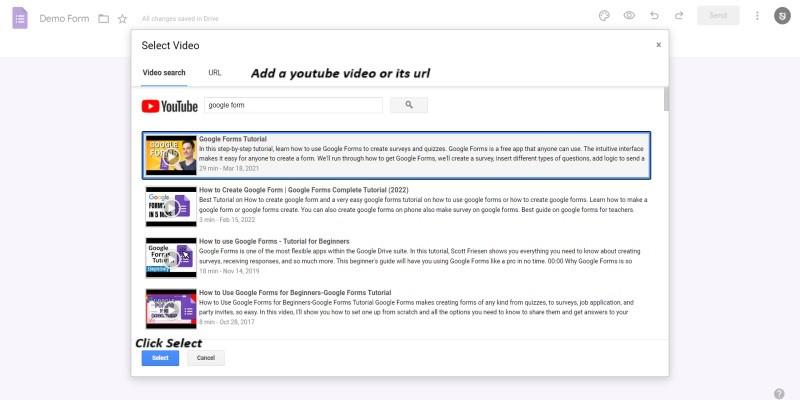Switch to the Video search tab

point(164,72)
